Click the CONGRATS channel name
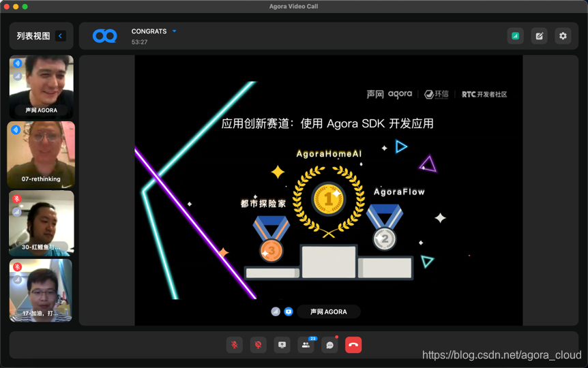 pos(149,31)
